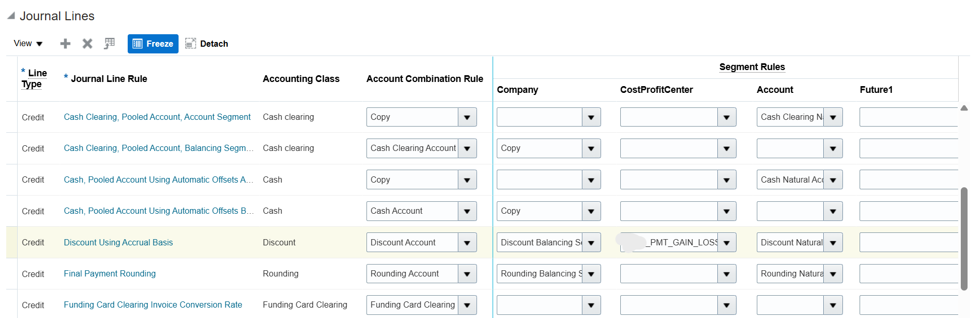Image resolution: width=980 pixels, height=318 pixels.
Task: Sort by Journal Line Rule column header
Action: (109, 79)
